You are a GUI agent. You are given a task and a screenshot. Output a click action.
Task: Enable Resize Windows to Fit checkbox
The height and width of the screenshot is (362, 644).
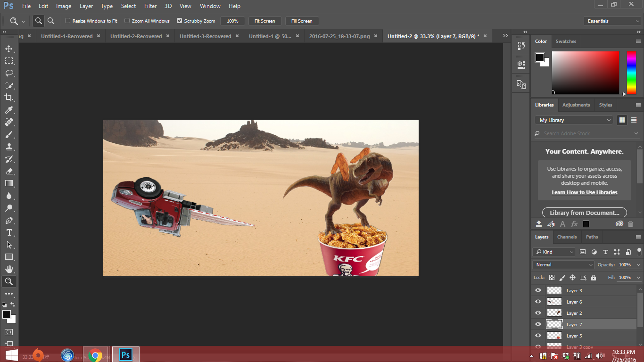pos(67,21)
